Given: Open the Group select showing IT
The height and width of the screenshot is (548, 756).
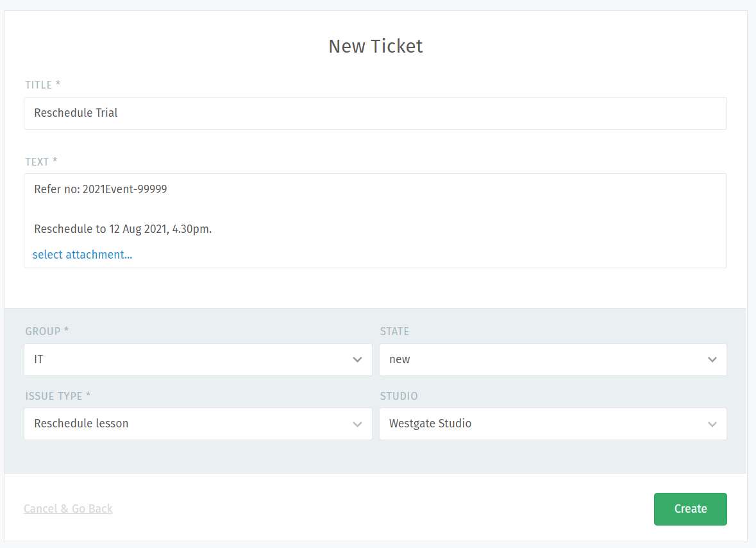Looking at the screenshot, I should point(192,359).
